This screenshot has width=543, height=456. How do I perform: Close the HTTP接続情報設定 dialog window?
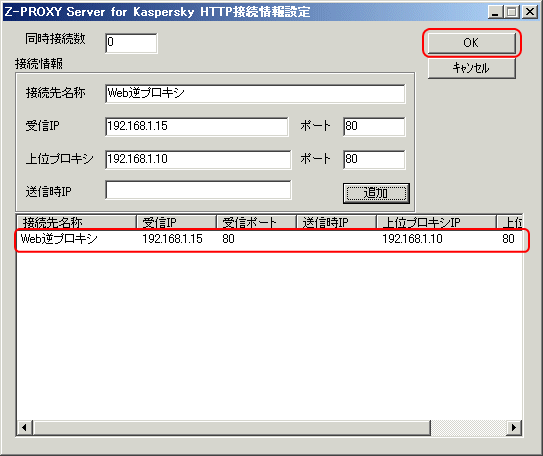[530, 12]
